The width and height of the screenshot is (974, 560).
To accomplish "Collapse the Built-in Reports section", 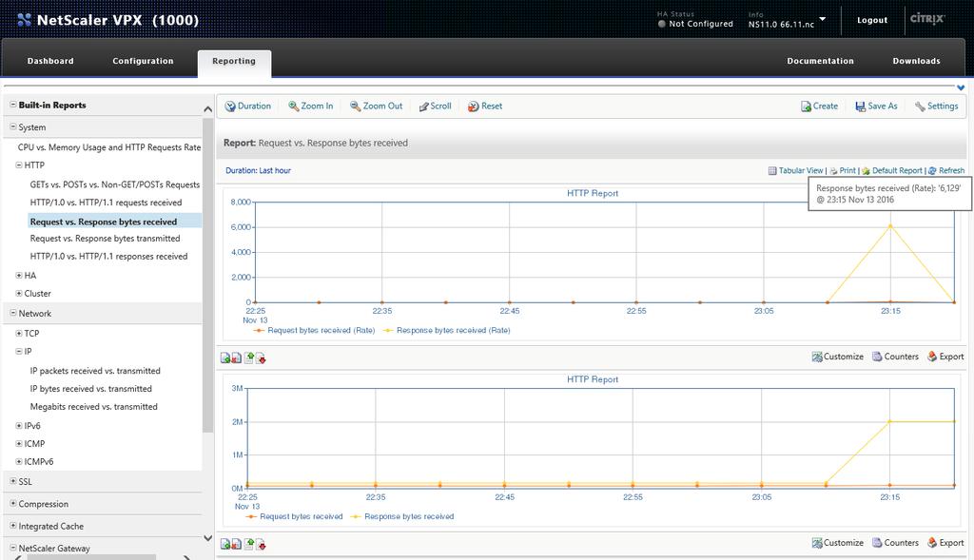I will (13, 105).
